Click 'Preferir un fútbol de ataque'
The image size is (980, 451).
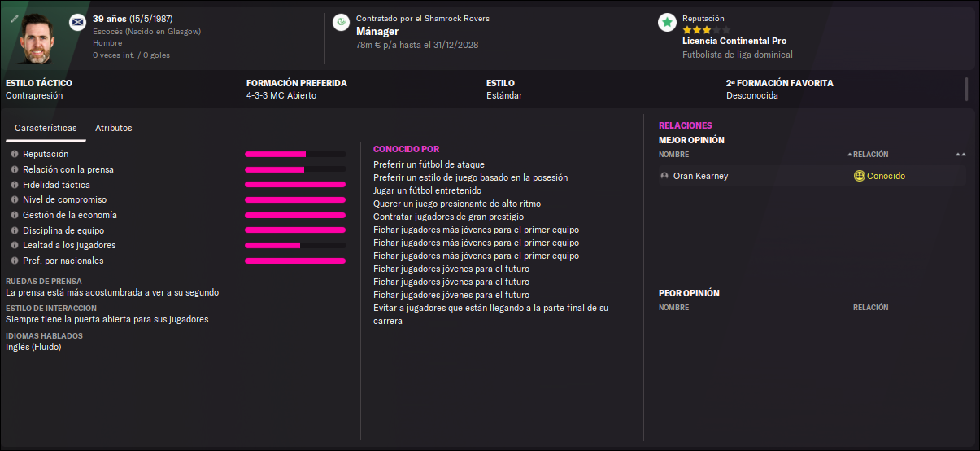(430, 164)
